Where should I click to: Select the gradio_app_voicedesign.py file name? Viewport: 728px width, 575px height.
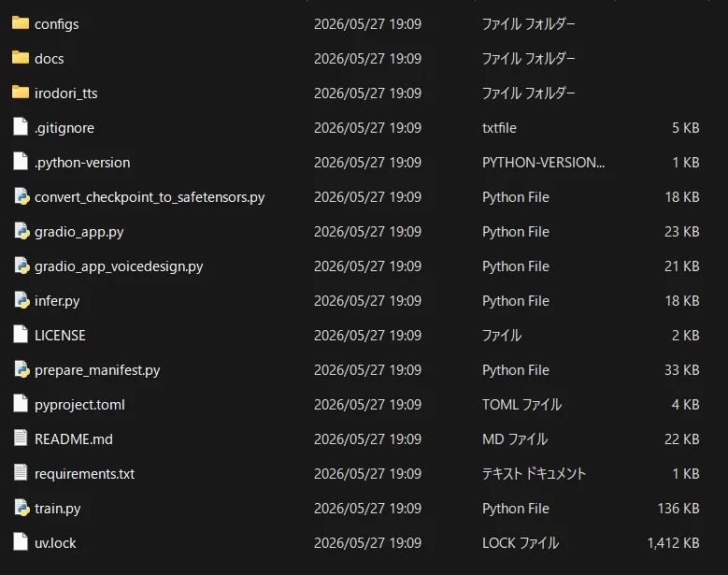[x=119, y=266]
